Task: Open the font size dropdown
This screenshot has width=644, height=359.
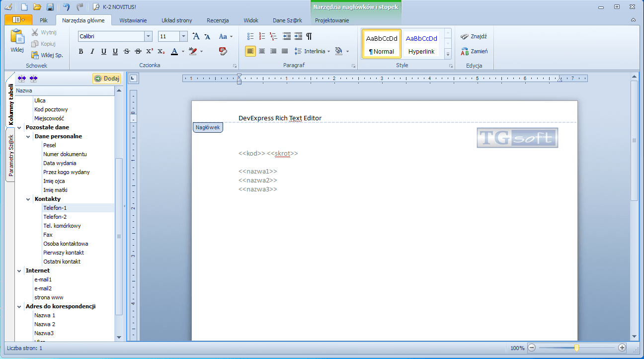Action: point(183,36)
